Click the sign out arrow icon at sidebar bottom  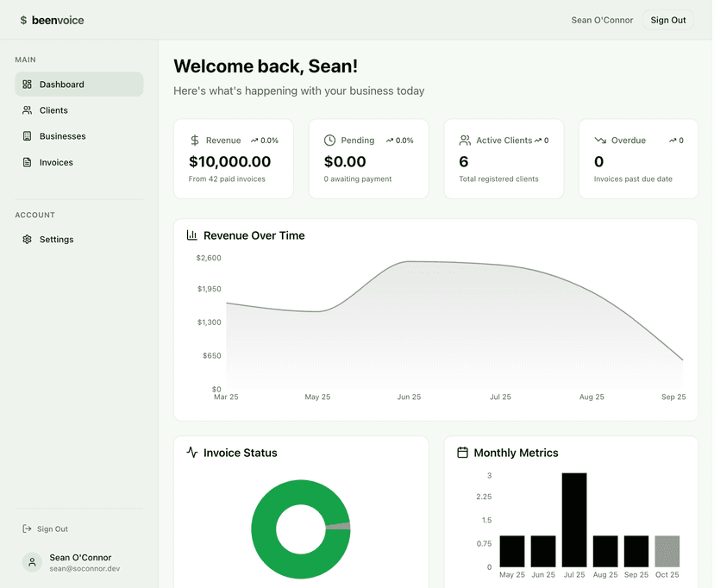click(x=27, y=529)
